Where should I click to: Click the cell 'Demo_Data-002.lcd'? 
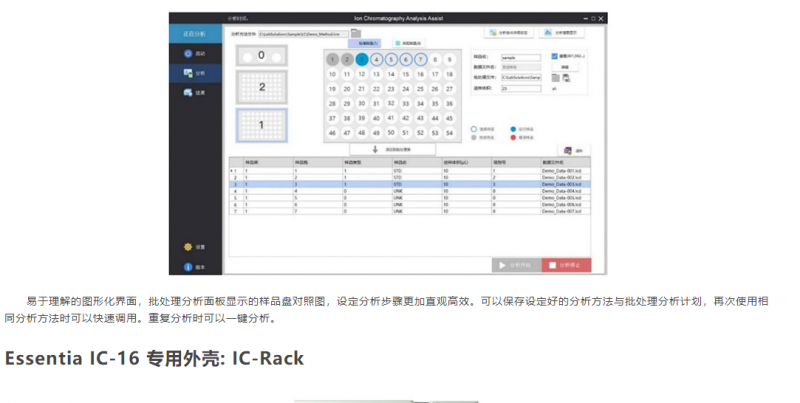point(565,178)
